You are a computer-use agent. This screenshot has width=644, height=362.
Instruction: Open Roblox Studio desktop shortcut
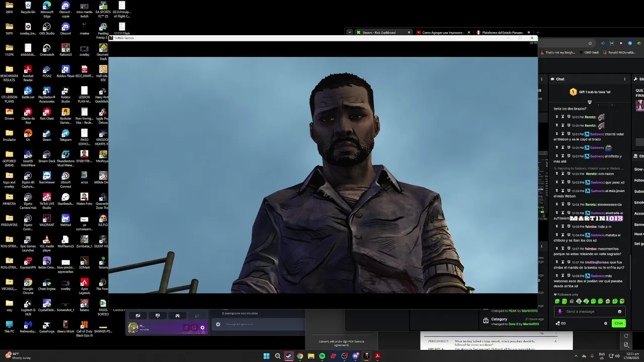click(65, 95)
